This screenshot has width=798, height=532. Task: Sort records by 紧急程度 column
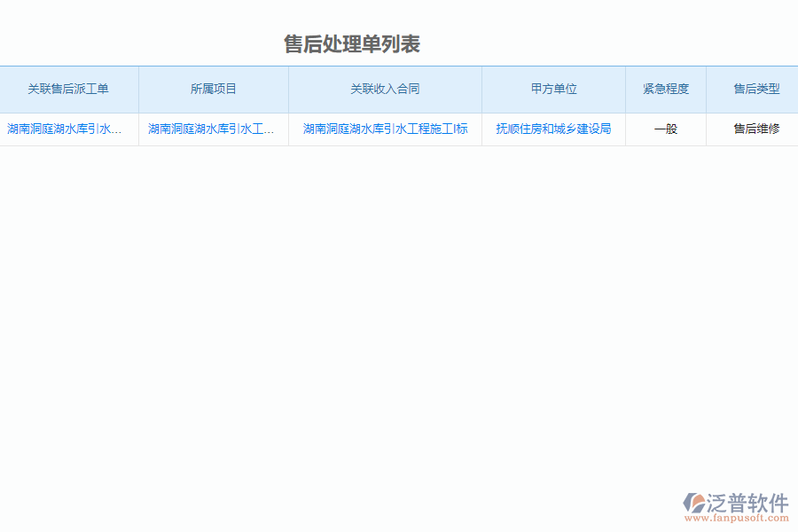(665, 89)
